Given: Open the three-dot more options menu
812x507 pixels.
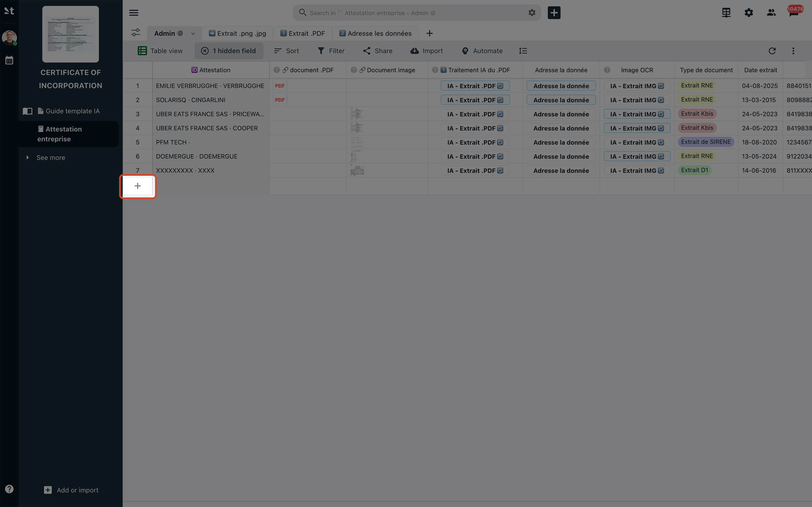Looking at the screenshot, I should 793,51.
